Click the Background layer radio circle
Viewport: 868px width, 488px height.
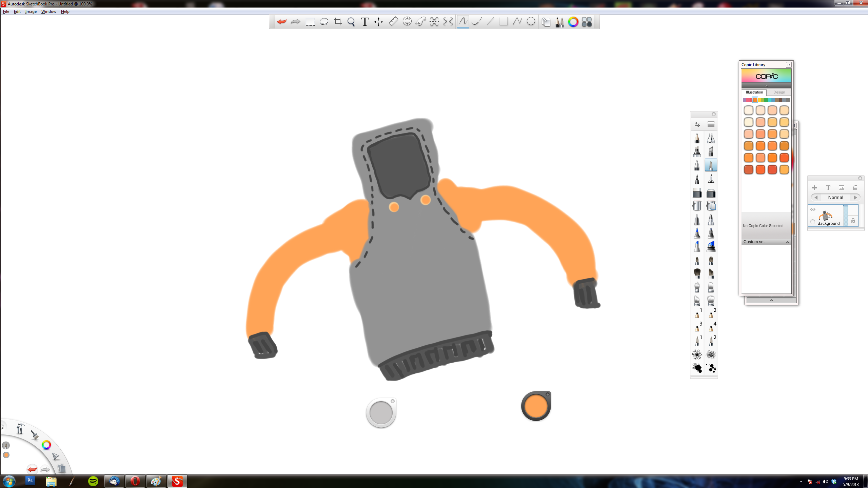[x=813, y=222]
